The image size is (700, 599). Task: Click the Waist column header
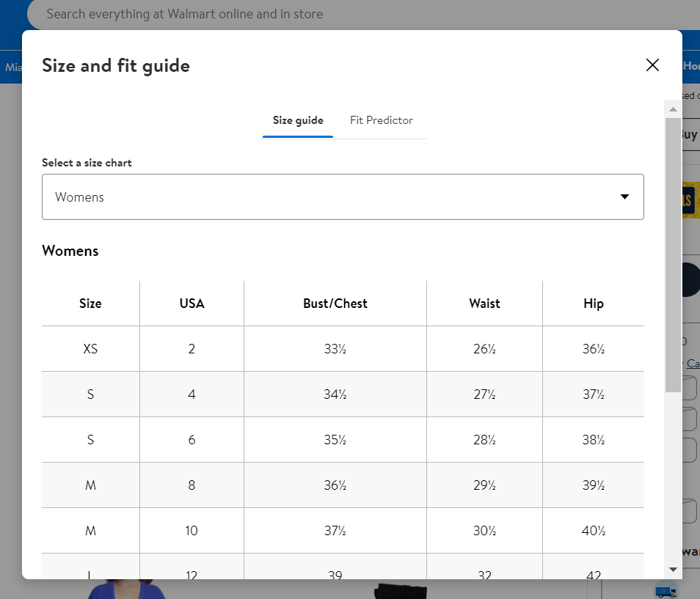click(x=484, y=304)
